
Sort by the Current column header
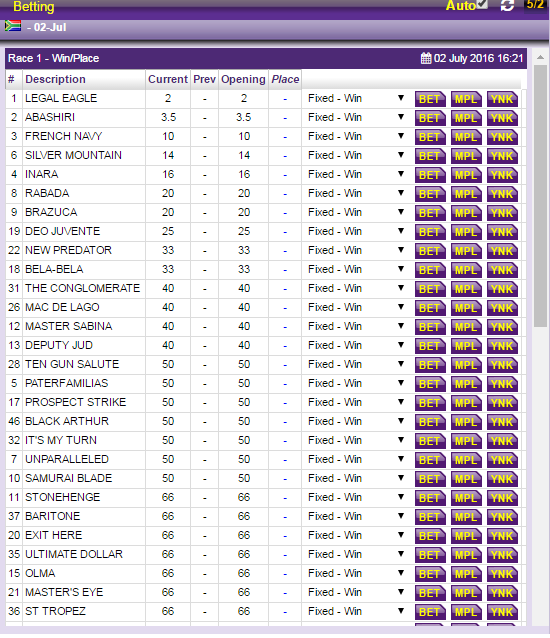click(x=168, y=79)
